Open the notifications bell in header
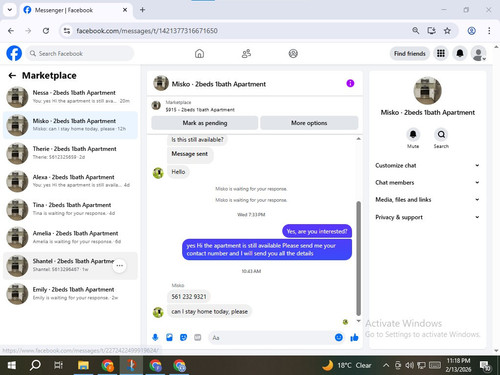 click(460, 53)
